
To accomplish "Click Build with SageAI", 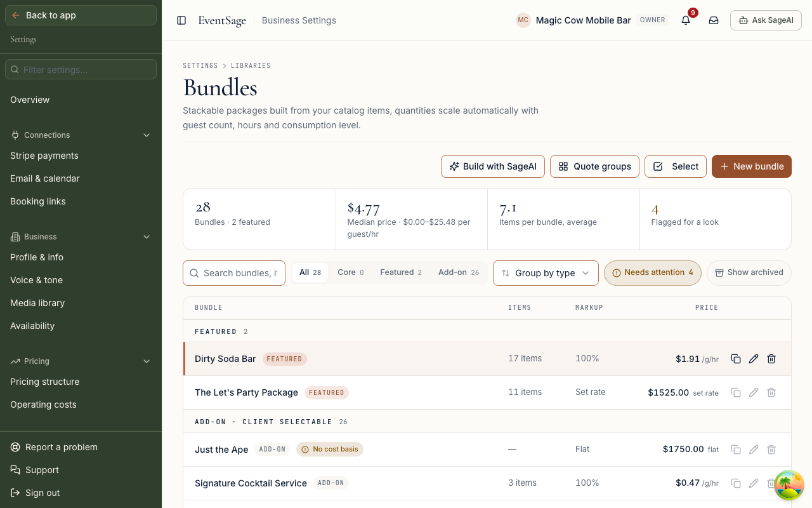I will tap(493, 166).
